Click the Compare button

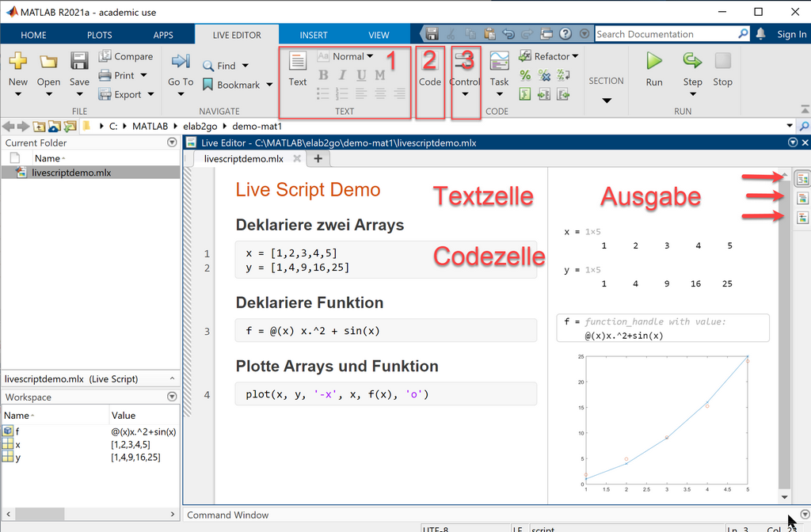click(x=126, y=56)
